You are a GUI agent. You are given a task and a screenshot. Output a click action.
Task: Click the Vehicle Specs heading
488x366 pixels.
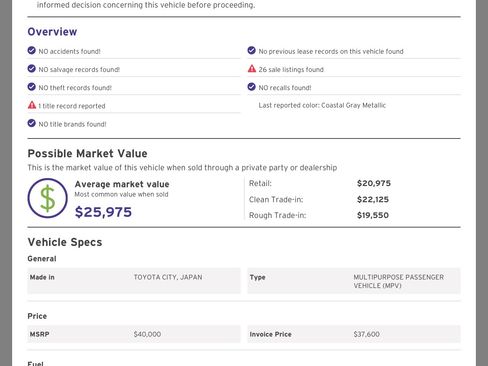pyautogui.click(x=65, y=242)
